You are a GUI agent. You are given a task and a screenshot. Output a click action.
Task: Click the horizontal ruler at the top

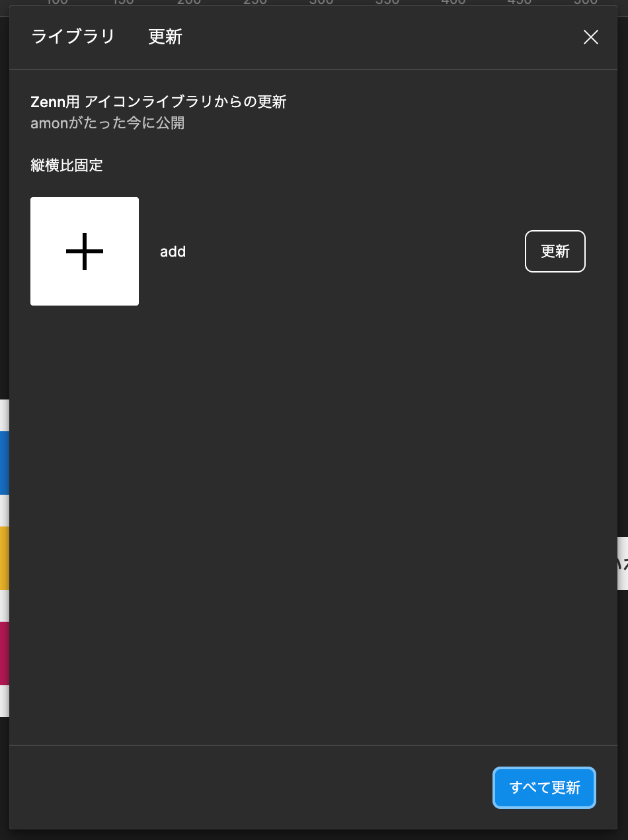point(314,3)
